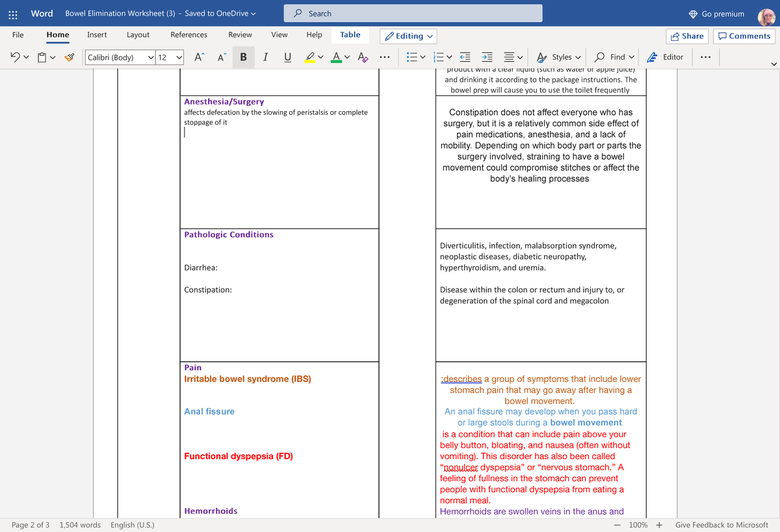Screen dimensions: 780x532
Task: Apply italic formatting
Action: [x=265, y=57]
